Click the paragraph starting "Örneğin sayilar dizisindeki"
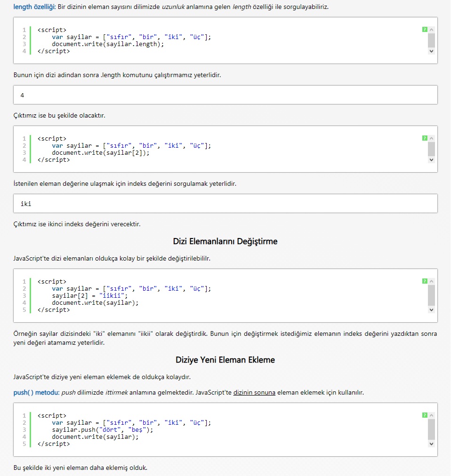This screenshot has height=476, width=451. point(225,338)
